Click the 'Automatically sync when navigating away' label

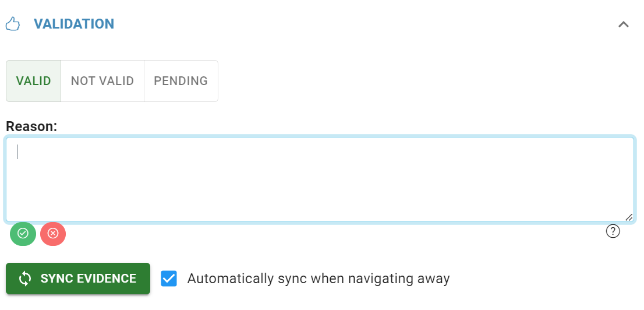coord(319,279)
